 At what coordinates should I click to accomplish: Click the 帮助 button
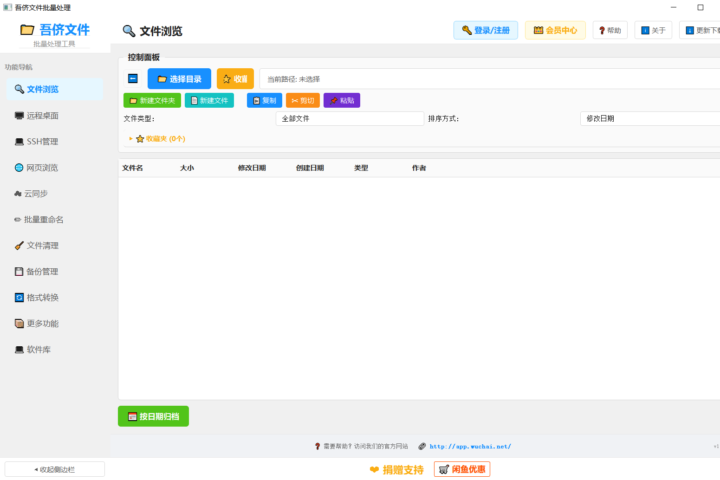pos(610,30)
